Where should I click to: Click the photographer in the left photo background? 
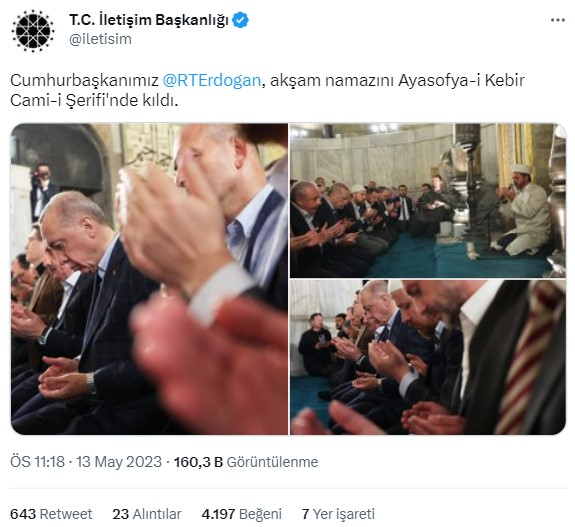click(x=43, y=191)
